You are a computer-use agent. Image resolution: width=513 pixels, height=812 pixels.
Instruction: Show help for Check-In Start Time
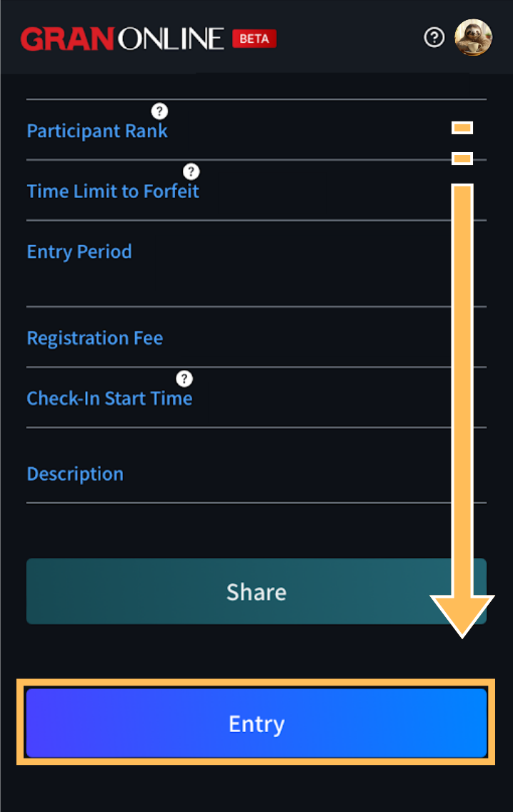(184, 379)
